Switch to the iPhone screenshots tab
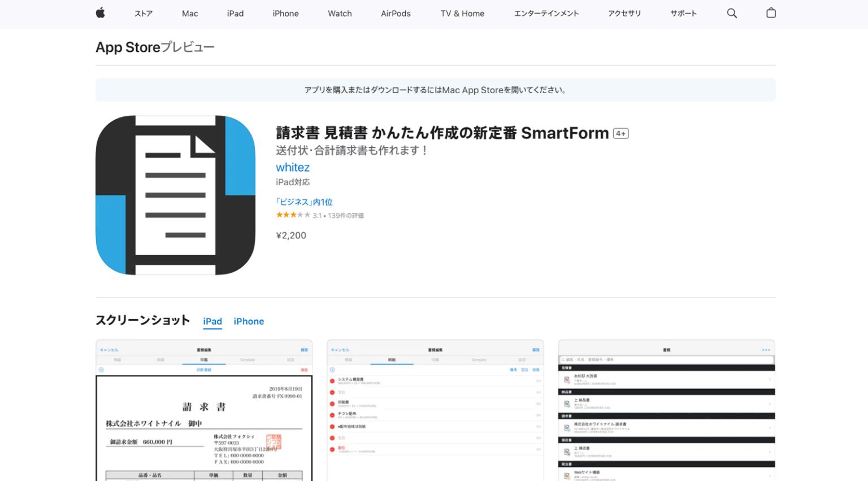The height and width of the screenshot is (481, 868). (x=249, y=321)
